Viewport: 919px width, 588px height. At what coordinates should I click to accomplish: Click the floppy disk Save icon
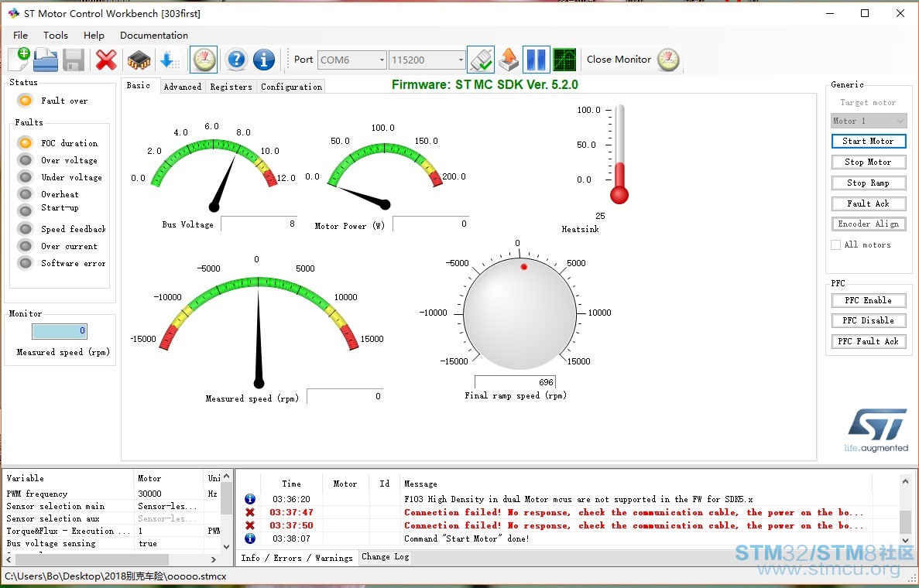point(74,60)
